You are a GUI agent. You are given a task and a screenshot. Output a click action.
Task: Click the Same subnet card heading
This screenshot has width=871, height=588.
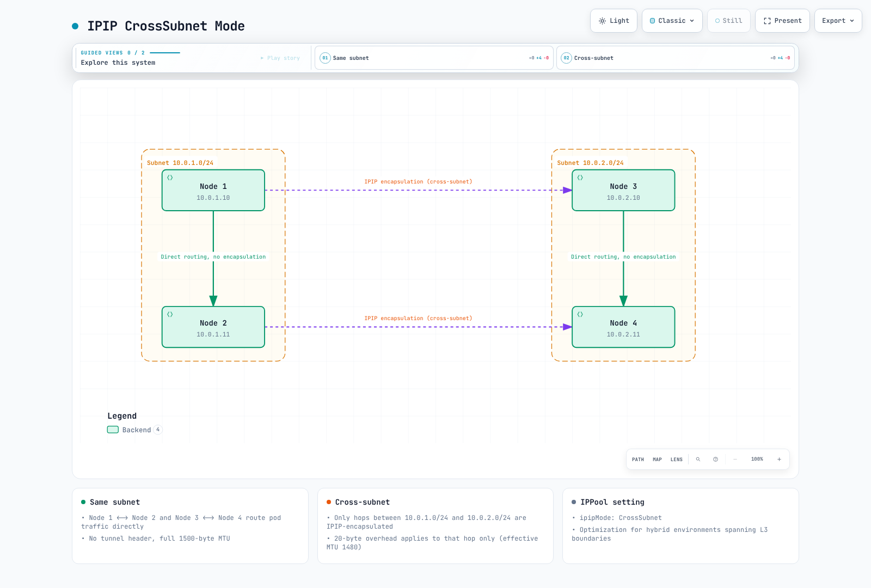tap(115, 502)
